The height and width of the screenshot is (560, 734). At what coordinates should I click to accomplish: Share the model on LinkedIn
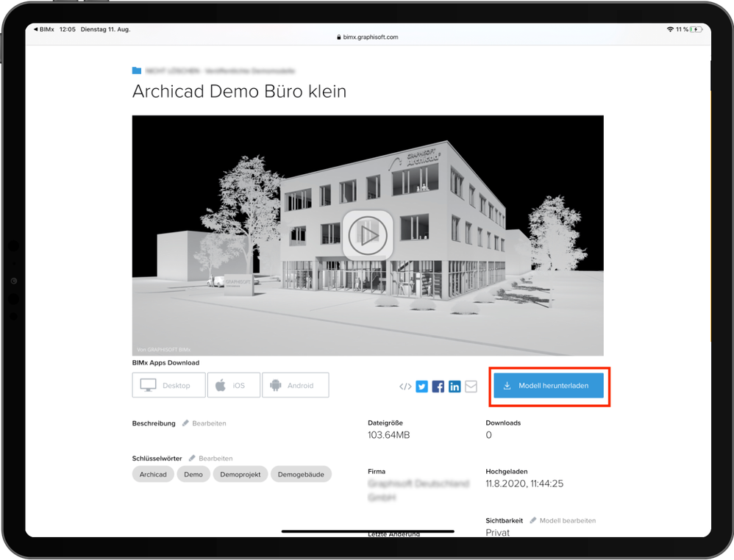click(455, 387)
